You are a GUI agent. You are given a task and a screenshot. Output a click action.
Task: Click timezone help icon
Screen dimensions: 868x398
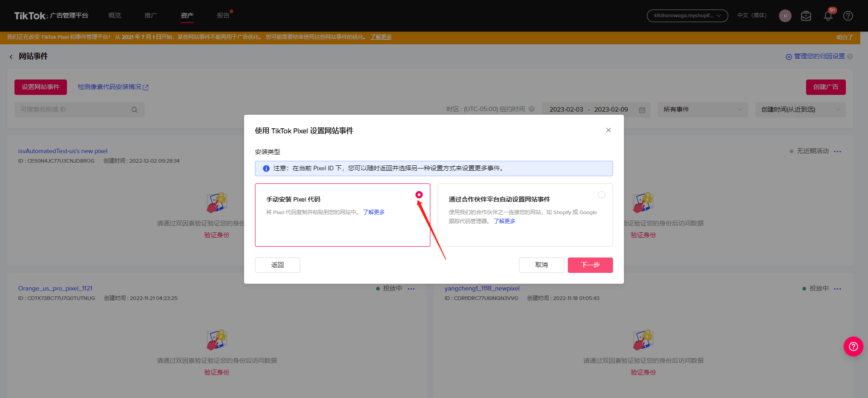click(532, 109)
